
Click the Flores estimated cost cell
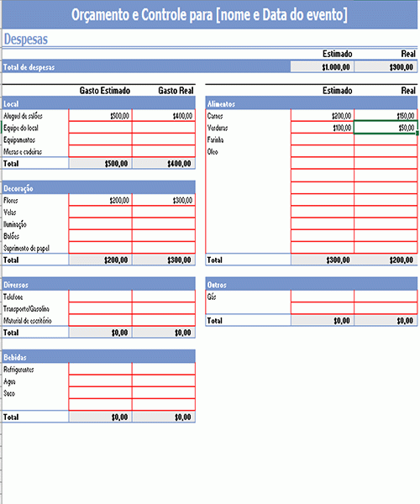pyautogui.click(x=100, y=200)
